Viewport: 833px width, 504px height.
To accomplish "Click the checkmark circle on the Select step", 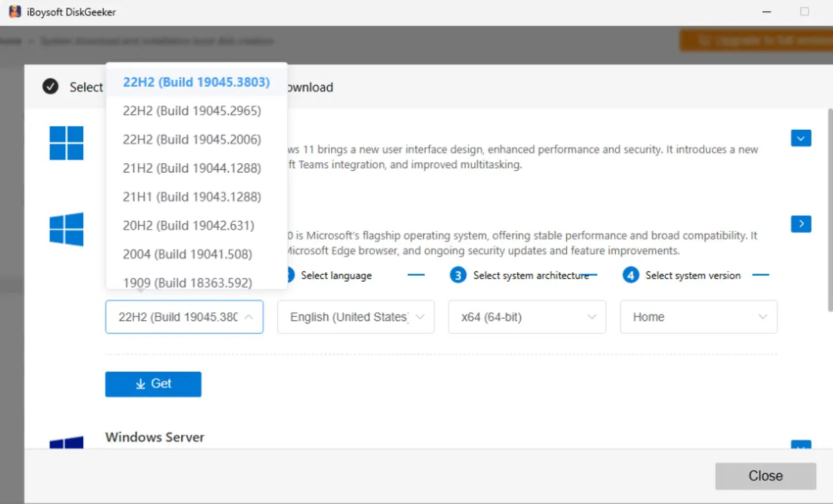I will point(50,87).
